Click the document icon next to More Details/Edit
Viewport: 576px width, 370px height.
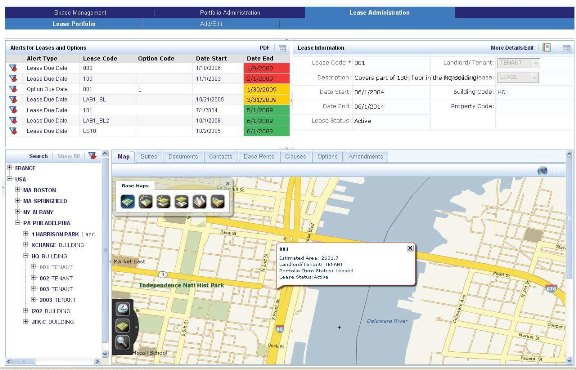tap(547, 48)
